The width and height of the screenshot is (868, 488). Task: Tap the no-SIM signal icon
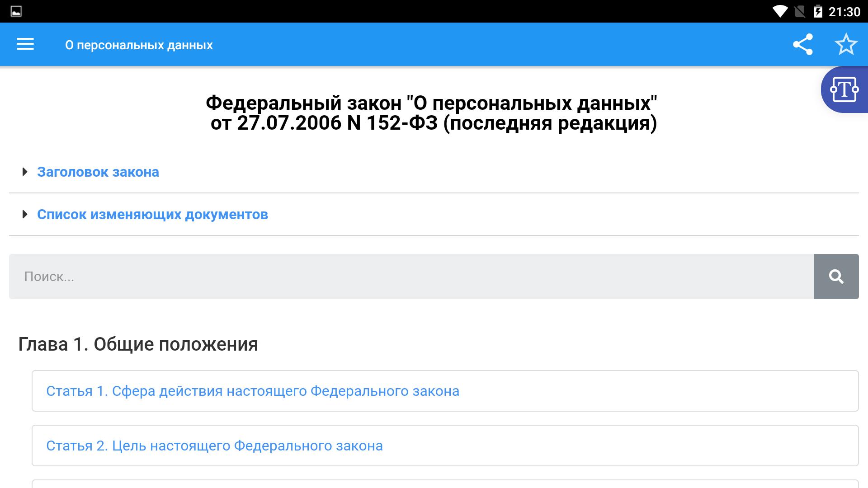tap(799, 11)
